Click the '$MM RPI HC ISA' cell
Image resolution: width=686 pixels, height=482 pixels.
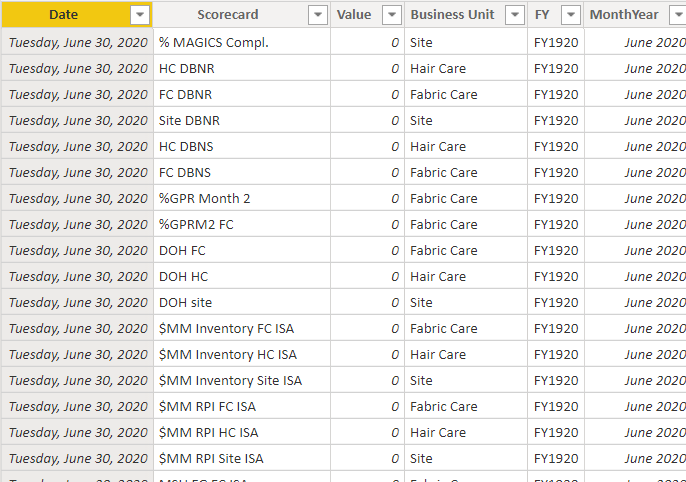tap(242, 433)
